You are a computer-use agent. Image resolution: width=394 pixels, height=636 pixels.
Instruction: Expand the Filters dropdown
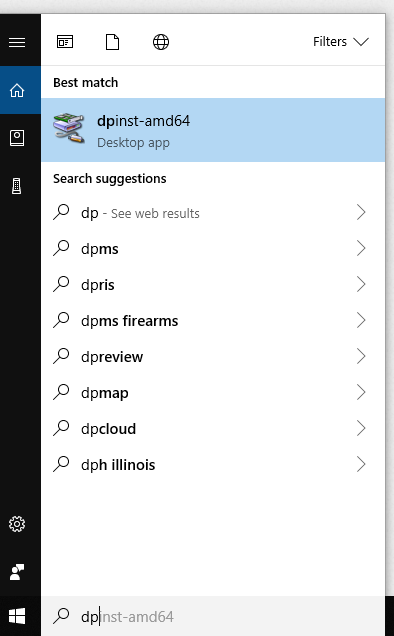[340, 41]
